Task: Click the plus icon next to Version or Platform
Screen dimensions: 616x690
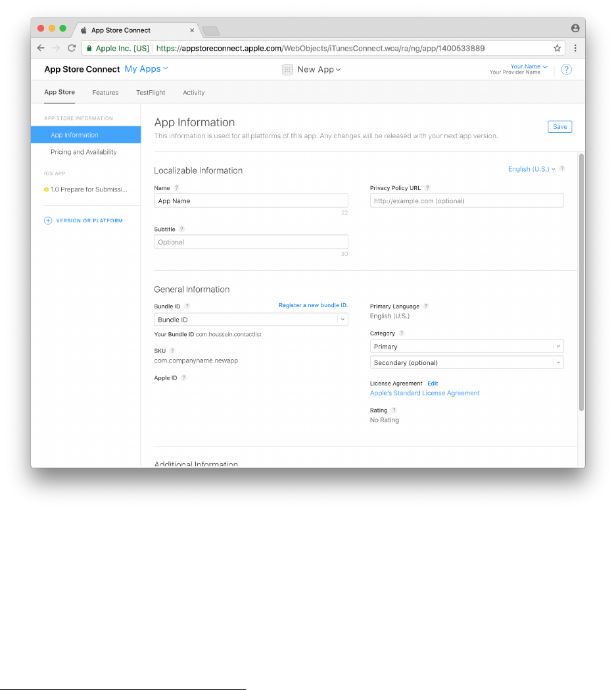Action: (48, 220)
